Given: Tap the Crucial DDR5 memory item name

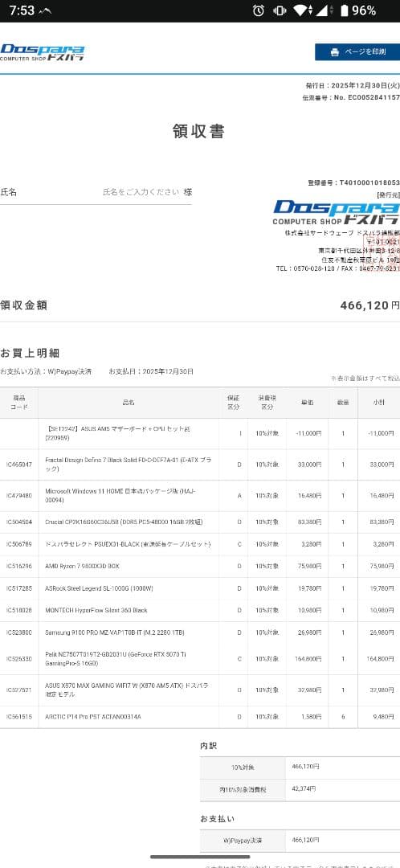Looking at the screenshot, I should click(124, 522).
